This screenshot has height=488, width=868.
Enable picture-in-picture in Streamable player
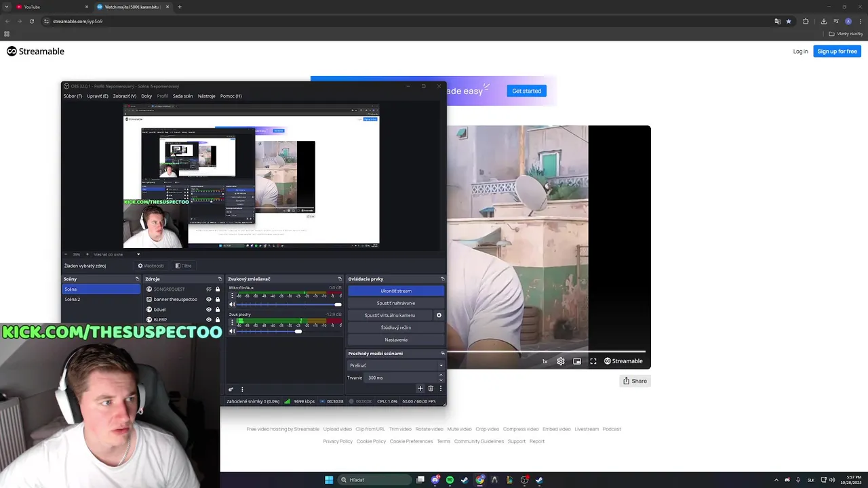tap(577, 361)
